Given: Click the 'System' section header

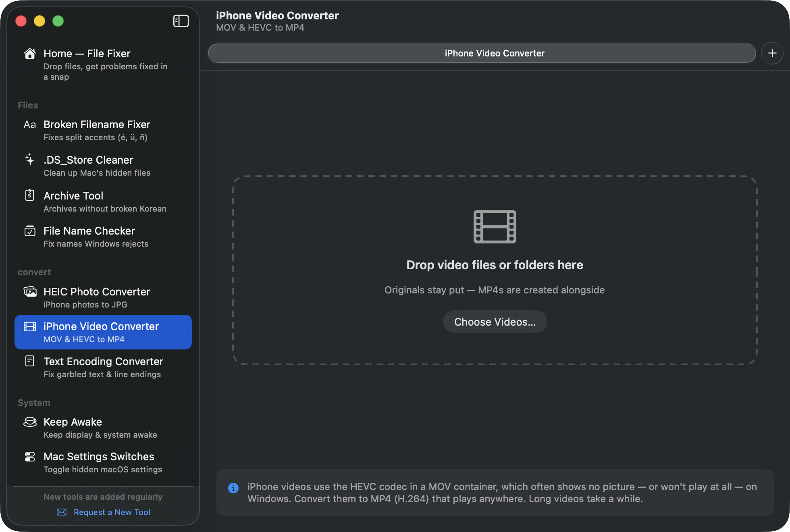Looking at the screenshot, I should (34, 403).
